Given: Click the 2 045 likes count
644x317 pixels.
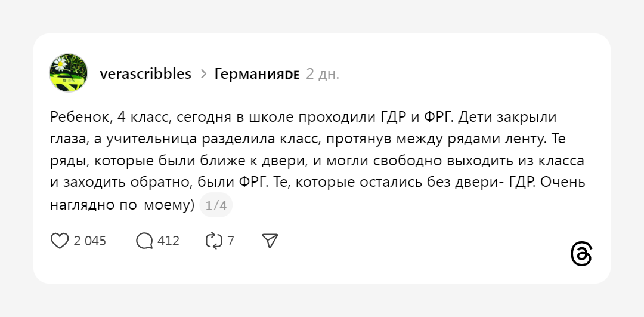Looking at the screenshot, I should (x=89, y=241).
